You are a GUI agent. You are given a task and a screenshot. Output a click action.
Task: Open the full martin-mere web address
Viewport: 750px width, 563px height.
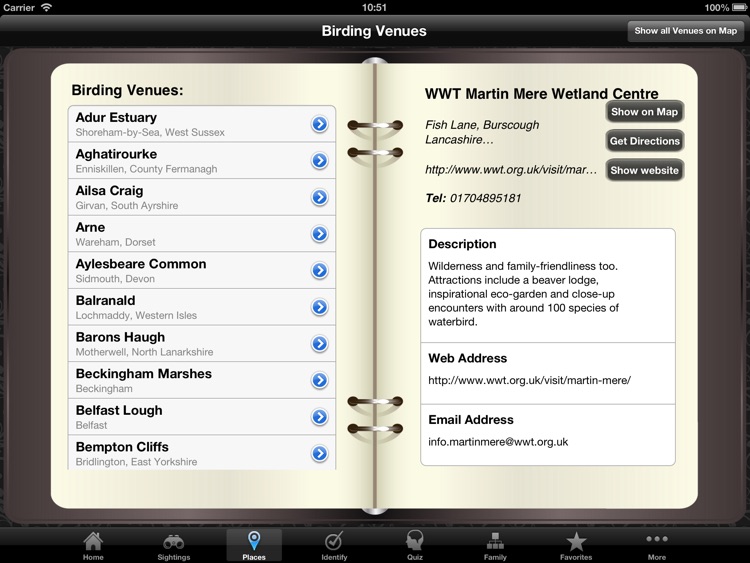[x=529, y=380]
